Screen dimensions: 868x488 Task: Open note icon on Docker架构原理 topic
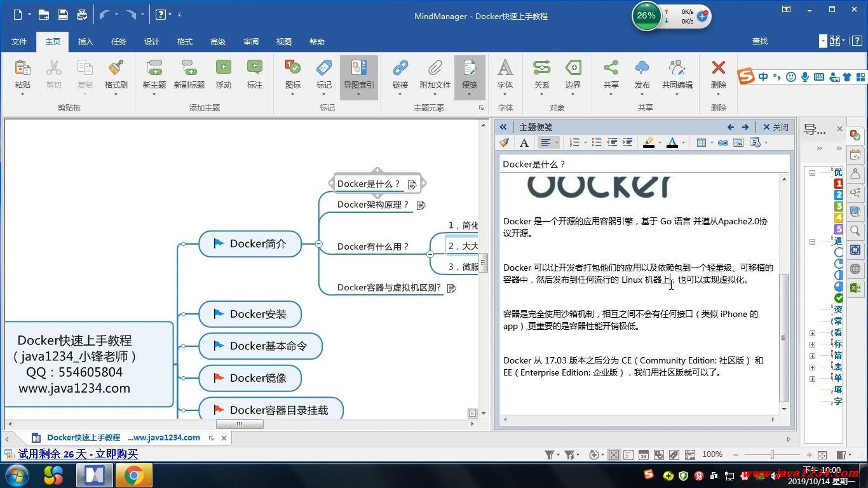click(421, 205)
